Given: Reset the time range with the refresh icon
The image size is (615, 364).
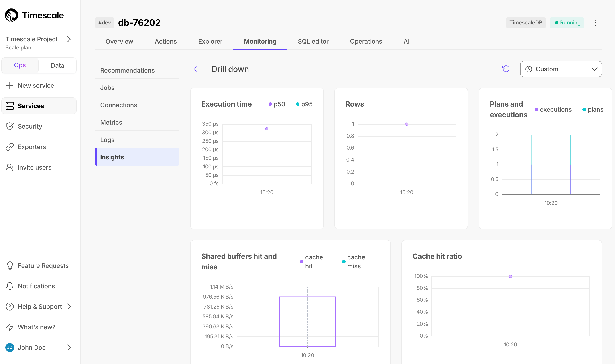Looking at the screenshot, I should [x=506, y=69].
